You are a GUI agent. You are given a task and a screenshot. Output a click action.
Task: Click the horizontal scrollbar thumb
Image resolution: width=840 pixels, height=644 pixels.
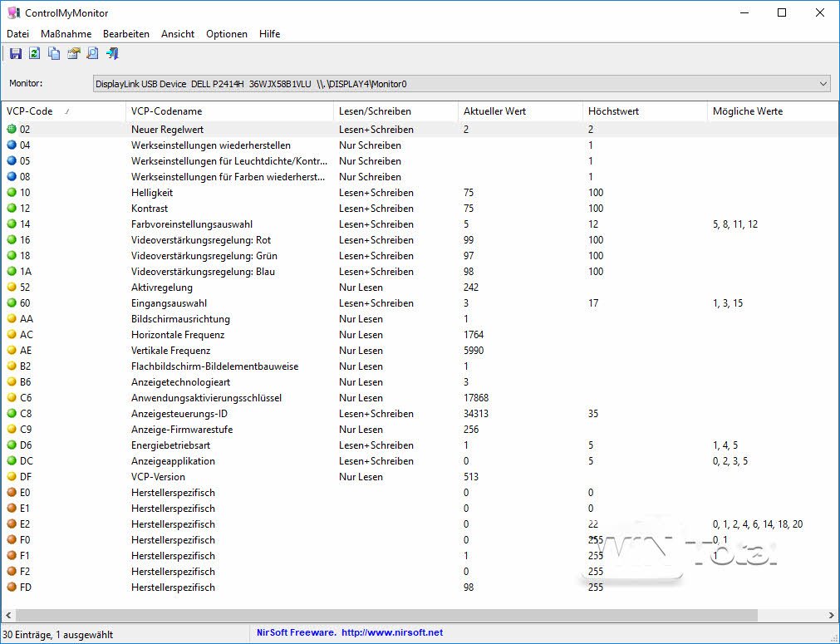tap(386, 616)
